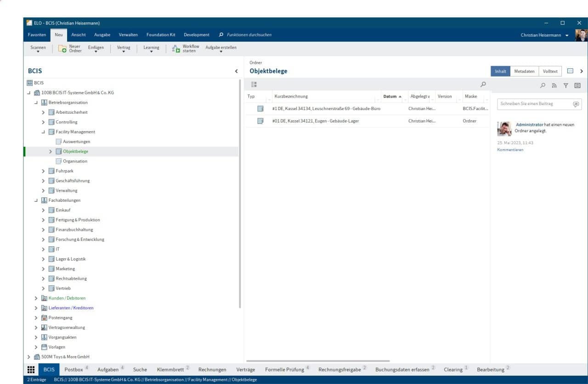588x384 pixels.
Task: Click the Schreiben Sie einen Beitrag field
Action: (x=539, y=104)
